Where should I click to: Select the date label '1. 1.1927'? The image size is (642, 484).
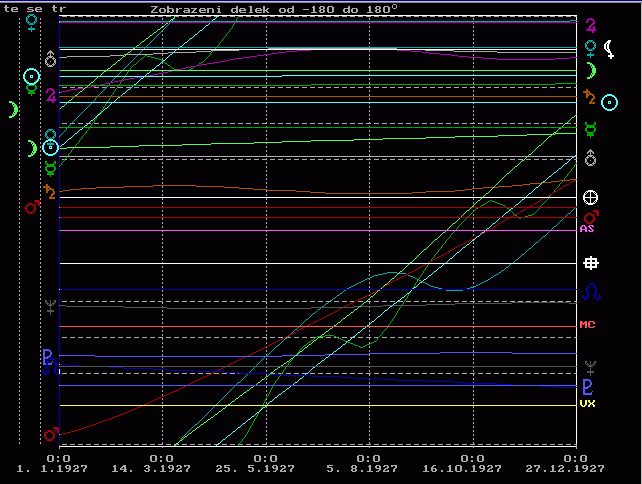[52, 469]
